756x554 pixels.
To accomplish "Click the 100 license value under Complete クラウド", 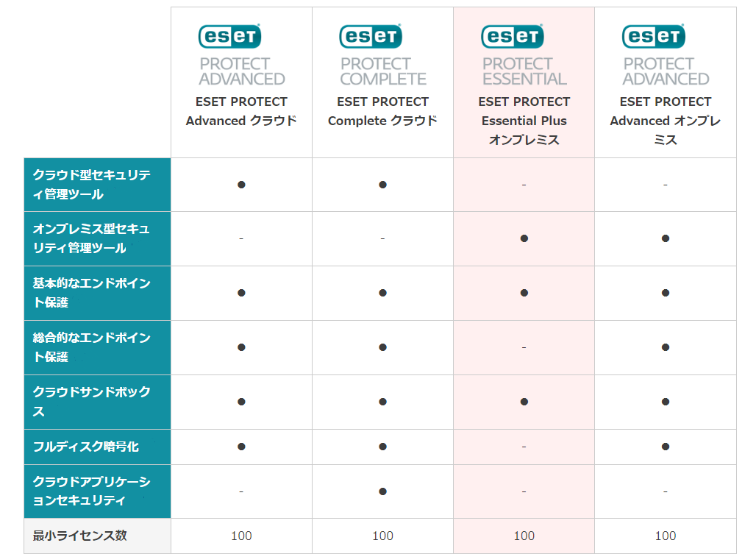I will pyautogui.click(x=383, y=536).
